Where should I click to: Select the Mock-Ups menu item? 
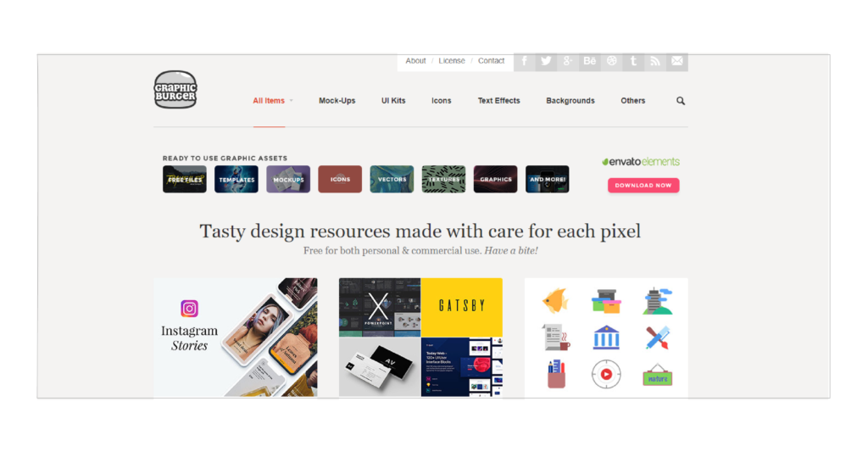pos(337,101)
